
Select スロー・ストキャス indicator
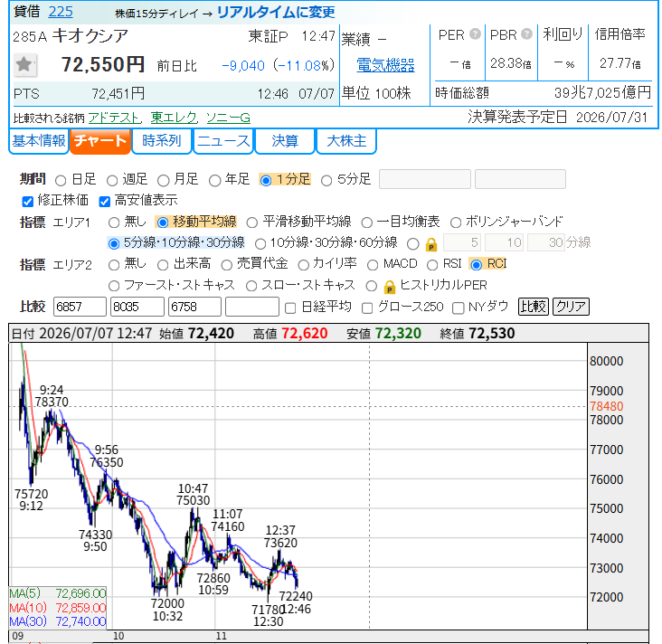251,287
